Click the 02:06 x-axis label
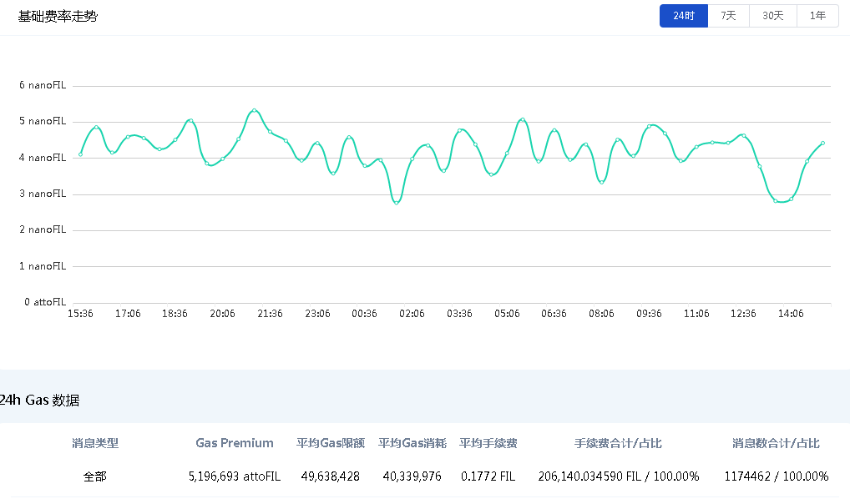 412,313
